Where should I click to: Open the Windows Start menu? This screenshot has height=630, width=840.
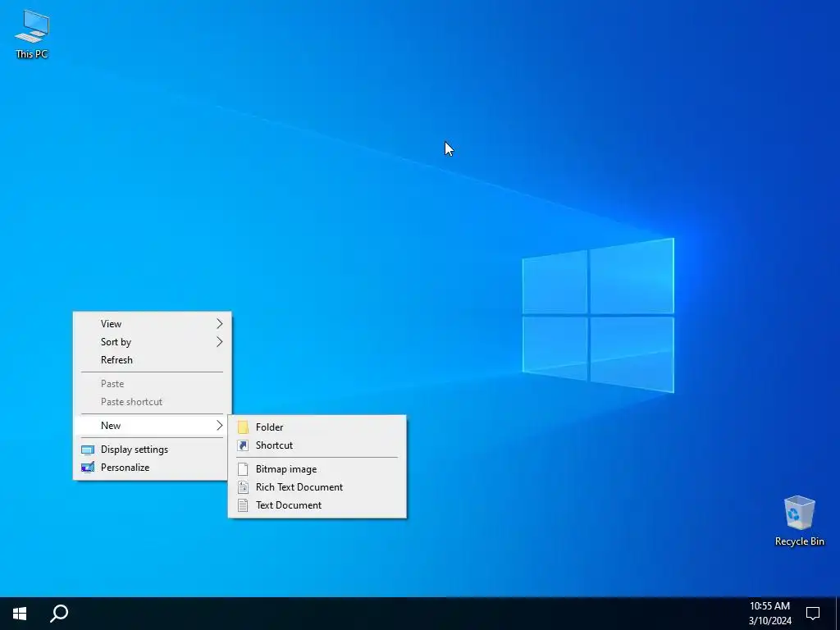pyautogui.click(x=20, y=614)
